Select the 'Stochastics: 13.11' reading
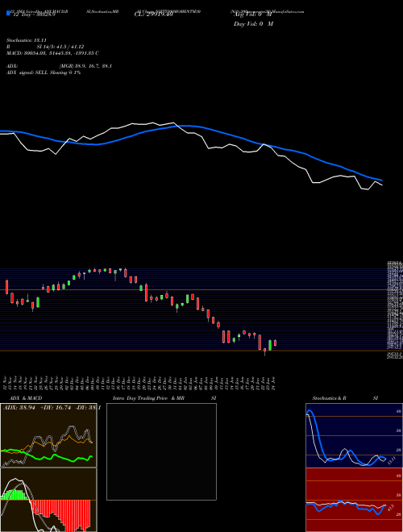This screenshot has height=532, width=403. (26, 40)
